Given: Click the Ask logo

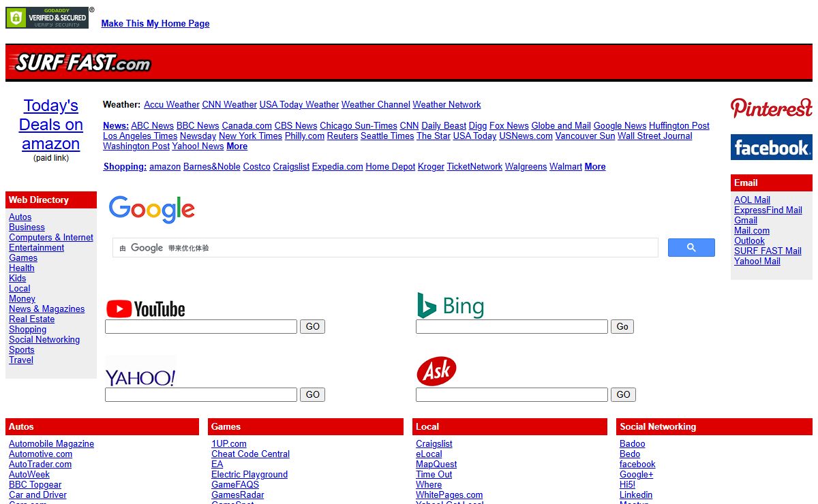Looking at the screenshot, I should pos(436,371).
